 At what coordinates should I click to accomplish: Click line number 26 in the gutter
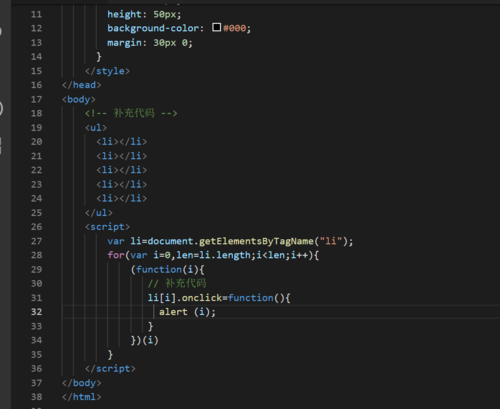pos(37,227)
